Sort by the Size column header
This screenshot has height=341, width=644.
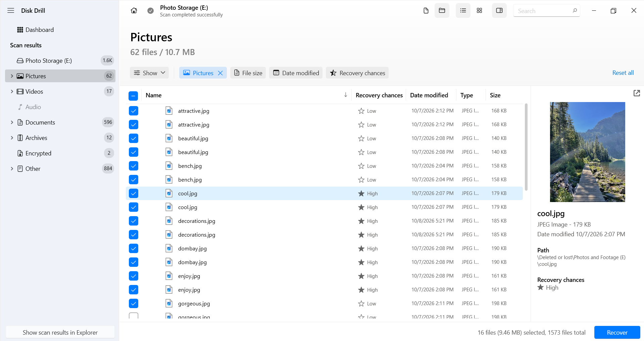click(x=495, y=95)
